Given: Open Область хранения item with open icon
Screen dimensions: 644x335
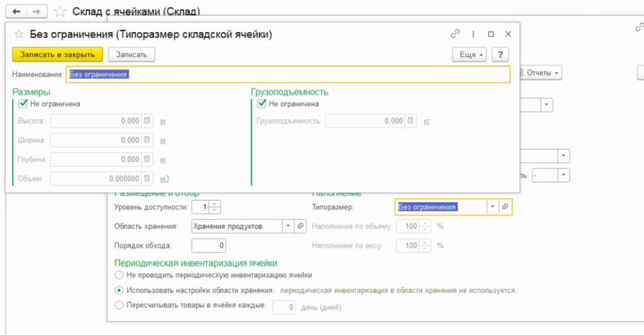Looking at the screenshot, I should [300, 226].
